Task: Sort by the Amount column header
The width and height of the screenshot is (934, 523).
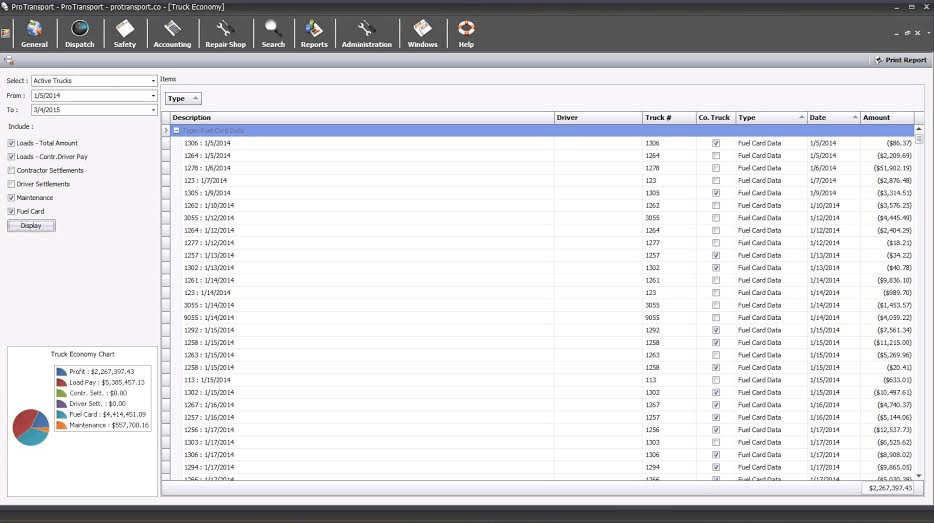Action: (883, 118)
